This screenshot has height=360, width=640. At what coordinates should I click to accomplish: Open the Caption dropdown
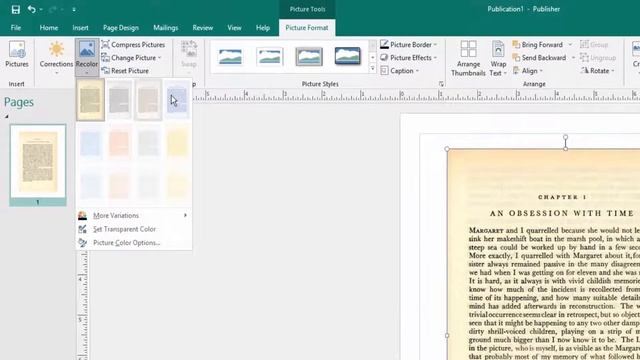pos(400,71)
